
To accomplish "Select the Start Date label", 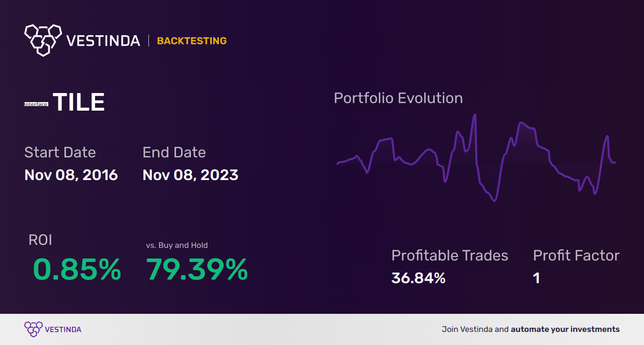I will 60,152.
